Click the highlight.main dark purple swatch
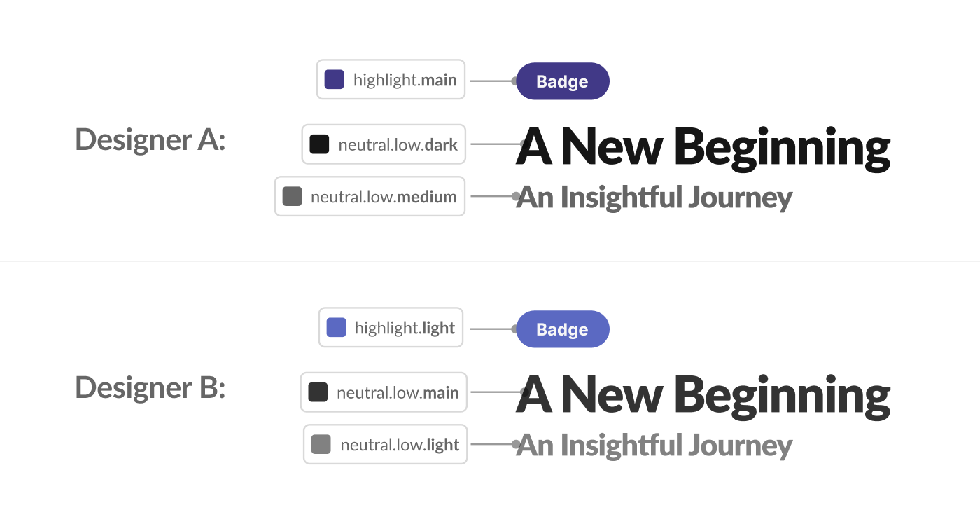The height and width of the screenshot is (524, 980). tap(334, 80)
